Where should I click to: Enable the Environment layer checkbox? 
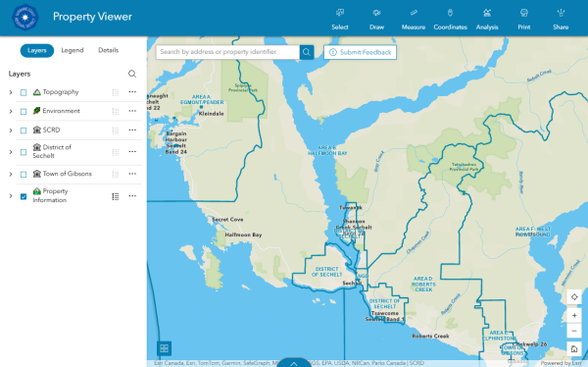pyautogui.click(x=24, y=111)
